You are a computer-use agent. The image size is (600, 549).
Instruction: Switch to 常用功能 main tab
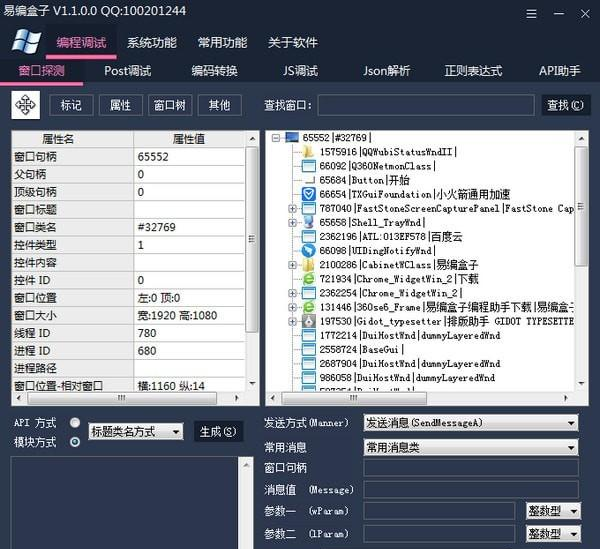222,42
